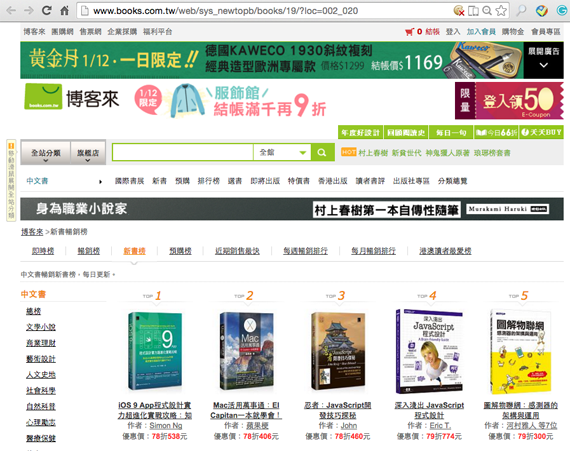Open the 全站分類 dropdown
This screenshot has width=570, height=451.
pos(46,153)
